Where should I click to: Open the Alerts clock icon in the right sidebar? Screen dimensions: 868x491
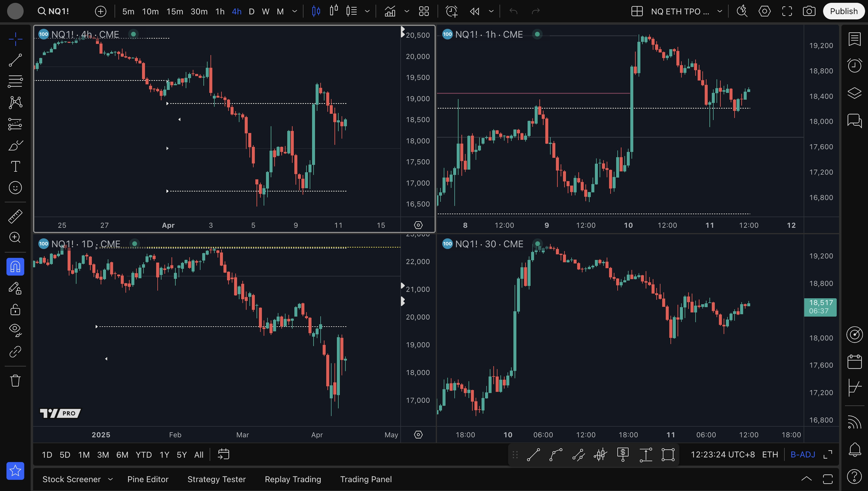click(x=854, y=66)
